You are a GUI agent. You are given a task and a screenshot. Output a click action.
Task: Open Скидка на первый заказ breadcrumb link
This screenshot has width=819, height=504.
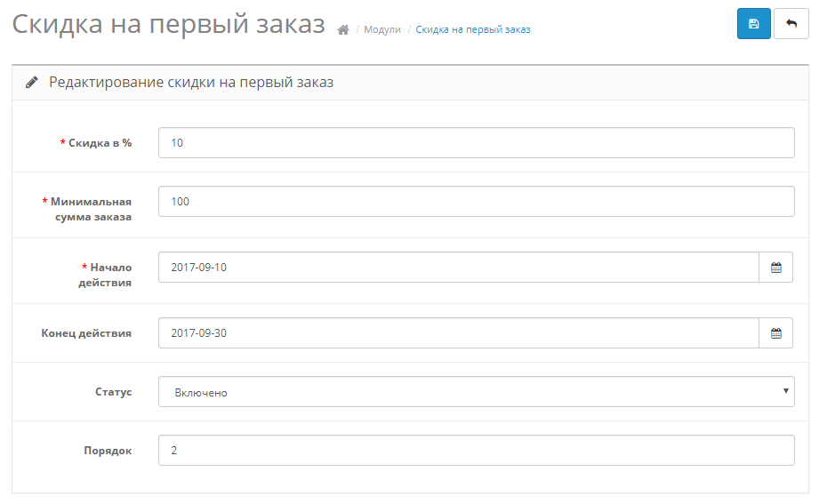pyautogui.click(x=473, y=29)
